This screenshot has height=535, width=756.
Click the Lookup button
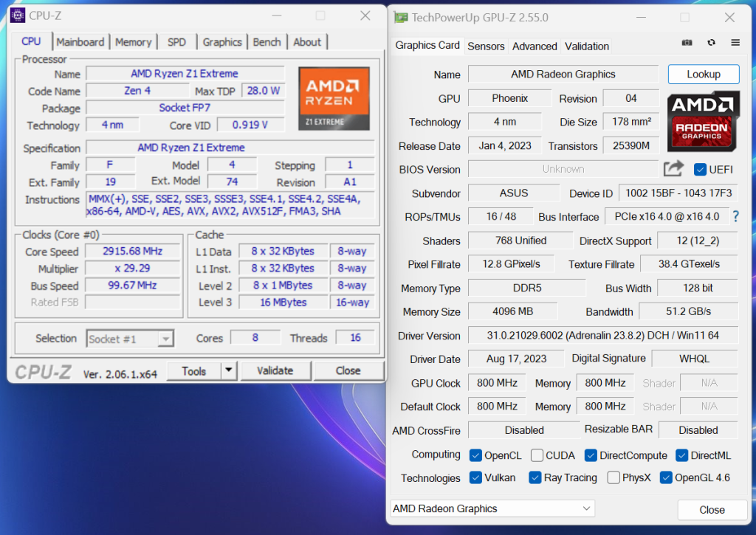pyautogui.click(x=703, y=75)
